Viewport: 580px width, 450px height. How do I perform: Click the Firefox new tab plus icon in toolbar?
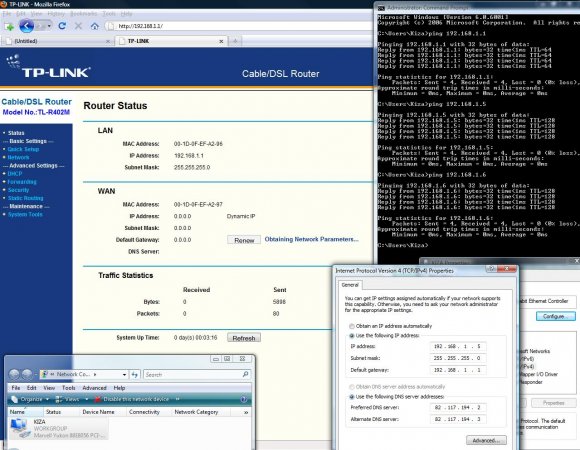point(9,26)
